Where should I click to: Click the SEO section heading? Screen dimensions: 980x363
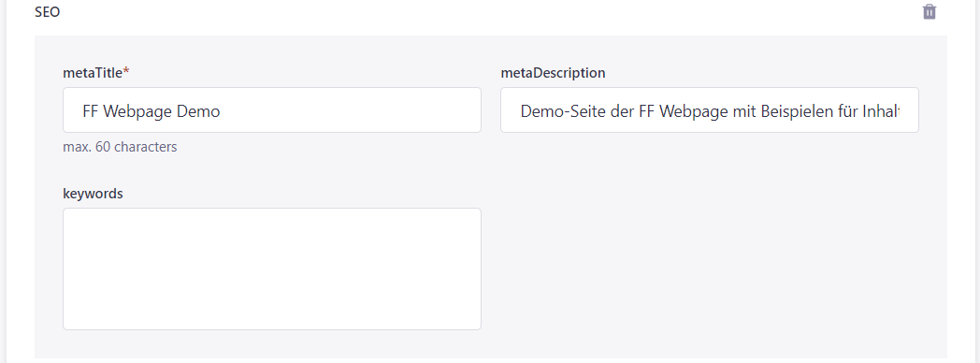[48, 12]
